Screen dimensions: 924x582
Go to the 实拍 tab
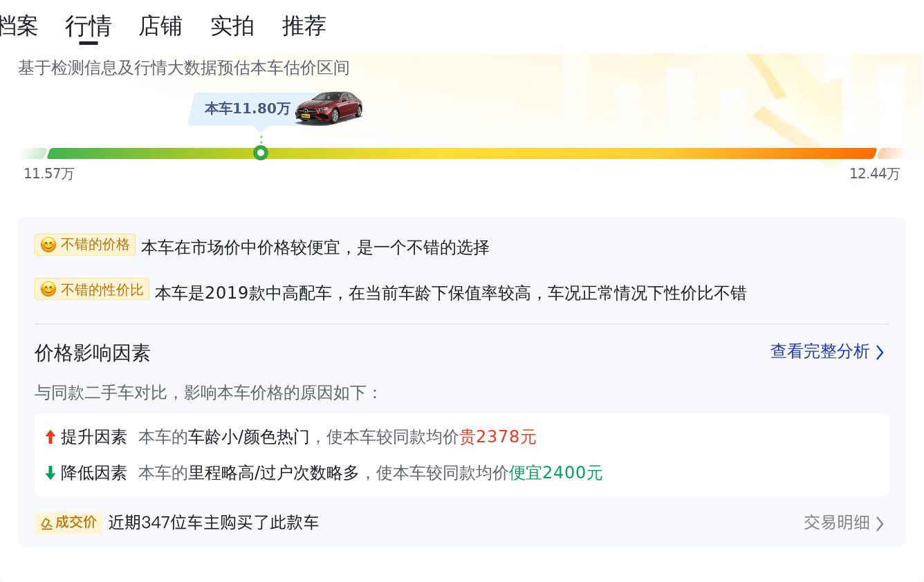click(232, 26)
